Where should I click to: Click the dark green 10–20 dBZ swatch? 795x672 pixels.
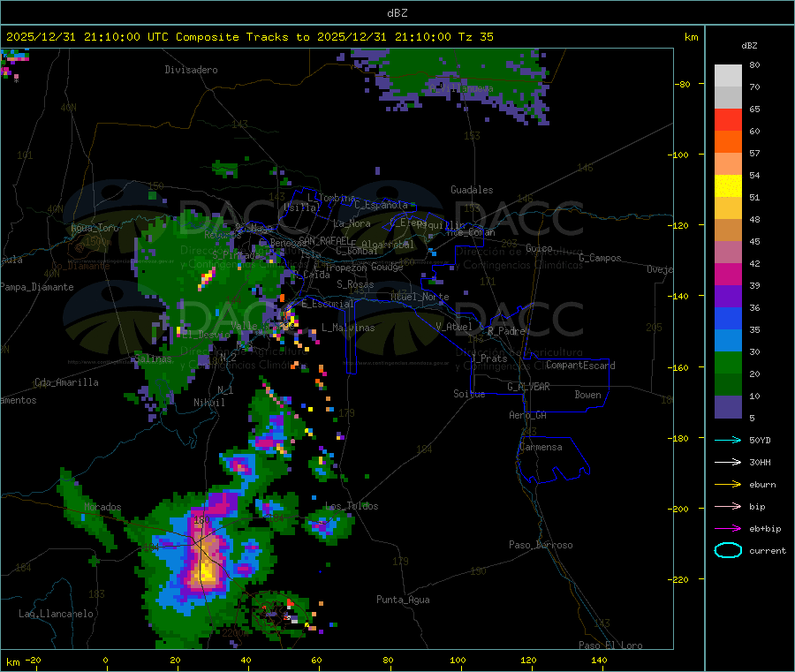tap(728, 385)
